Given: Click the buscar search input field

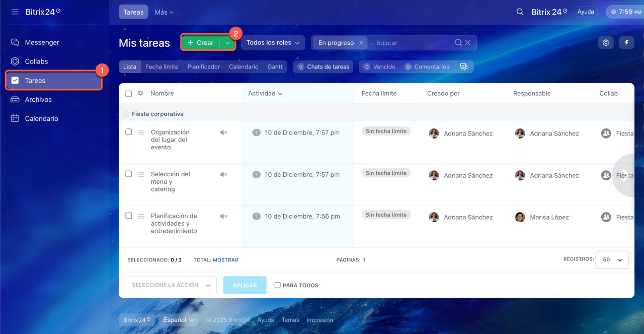Looking at the screenshot, I should pos(410,43).
